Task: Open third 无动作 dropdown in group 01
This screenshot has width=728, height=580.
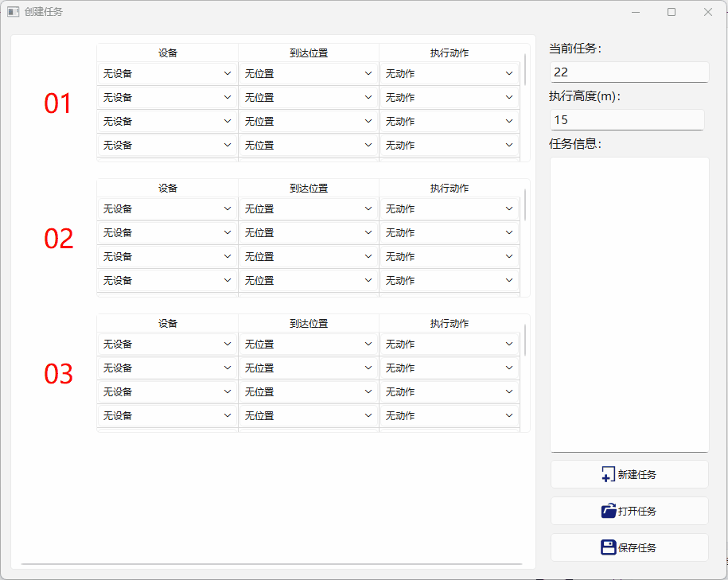Action: [449, 121]
